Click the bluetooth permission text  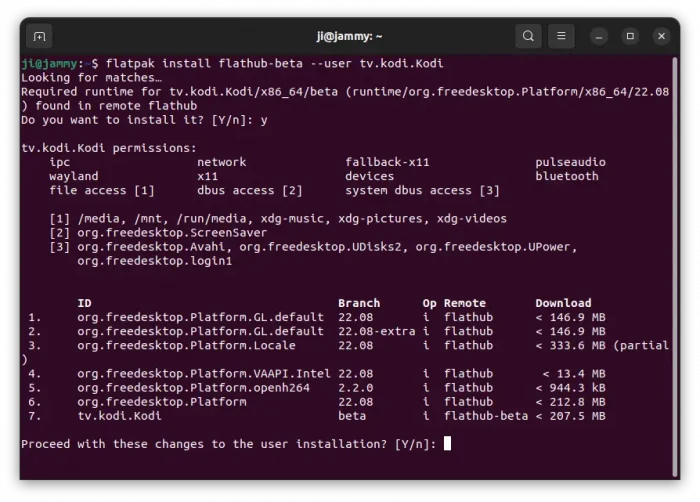pyautogui.click(x=566, y=176)
